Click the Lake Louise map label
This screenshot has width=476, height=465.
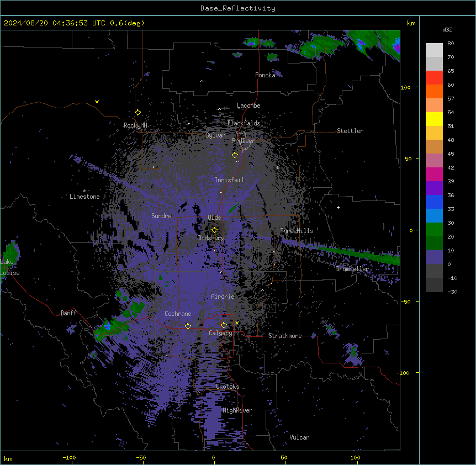coord(10,267)
